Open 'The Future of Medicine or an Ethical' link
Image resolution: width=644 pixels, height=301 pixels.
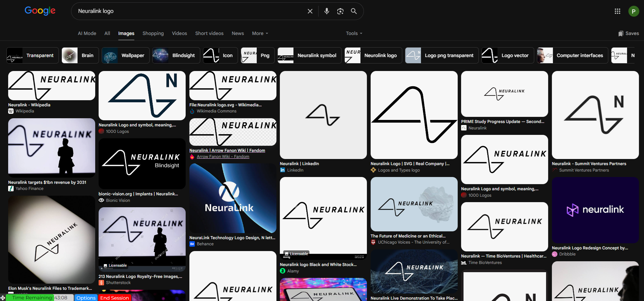pos(408,236)
